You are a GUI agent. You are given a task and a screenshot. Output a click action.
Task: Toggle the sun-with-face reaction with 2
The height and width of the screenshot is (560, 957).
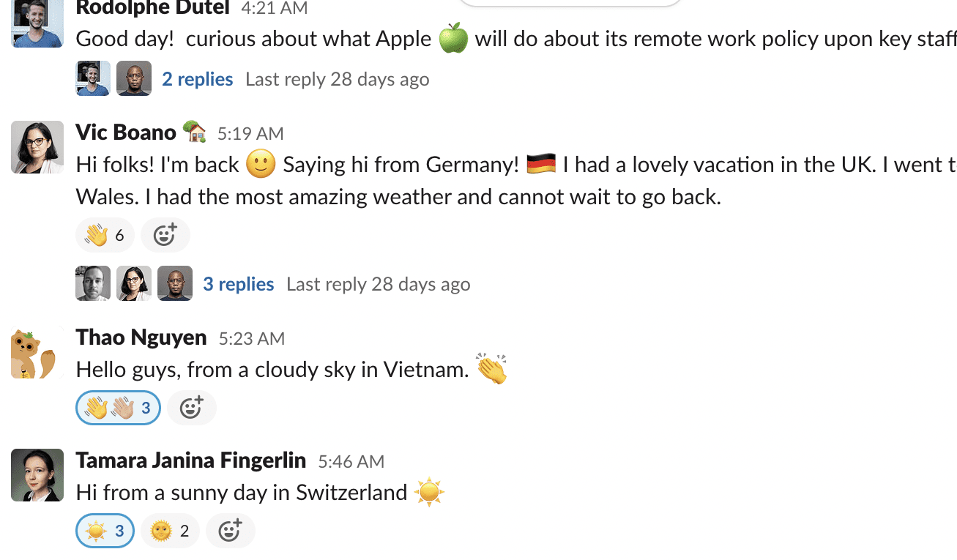pos(170,531)
